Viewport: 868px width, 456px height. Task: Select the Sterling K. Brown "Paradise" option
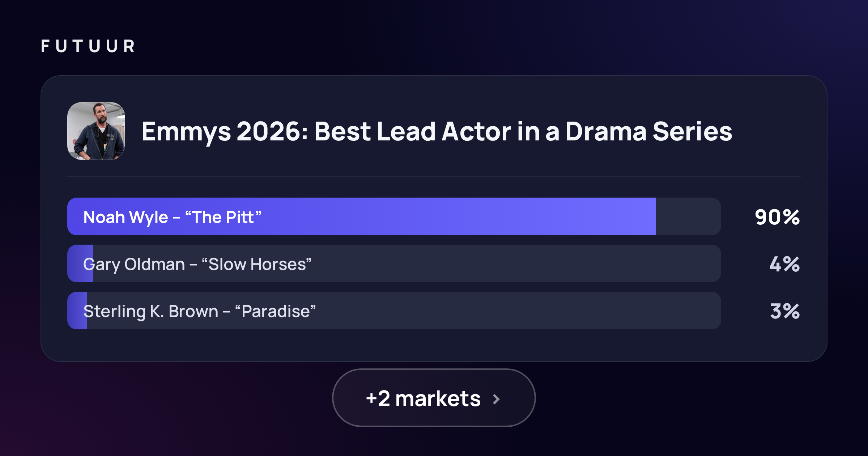[x=394, y=311]
